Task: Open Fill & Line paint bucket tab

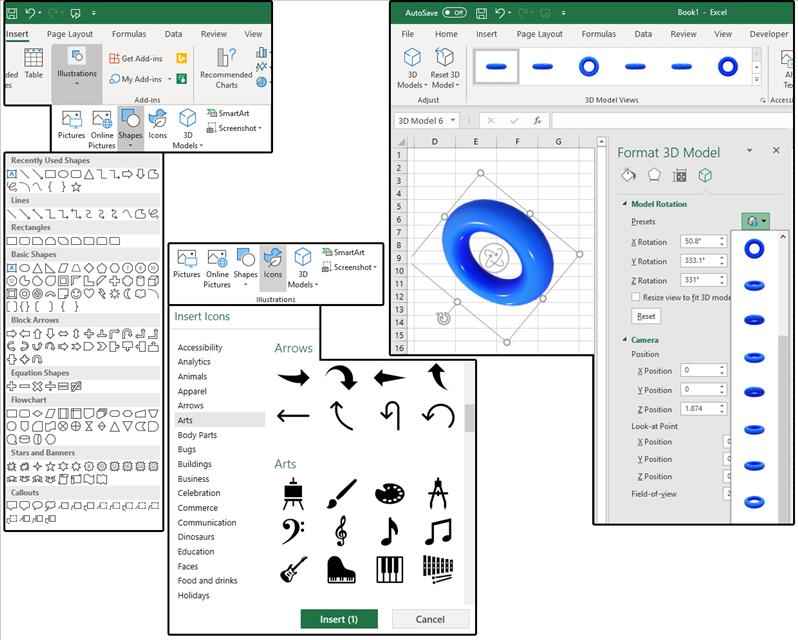Action: click(x=629, y=176)
